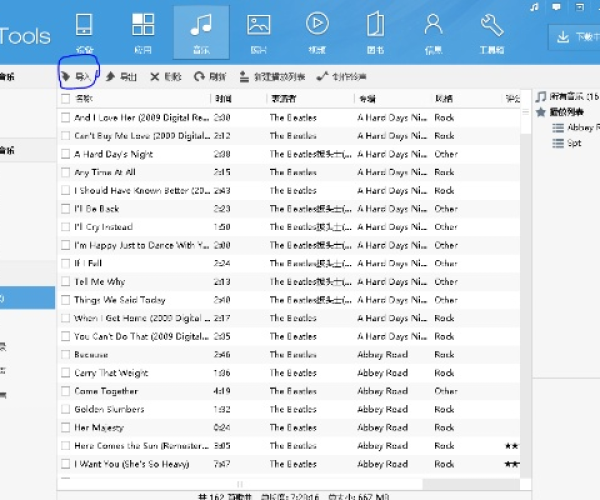
Task: Sort by the Time column header
Action: [223, 99]
